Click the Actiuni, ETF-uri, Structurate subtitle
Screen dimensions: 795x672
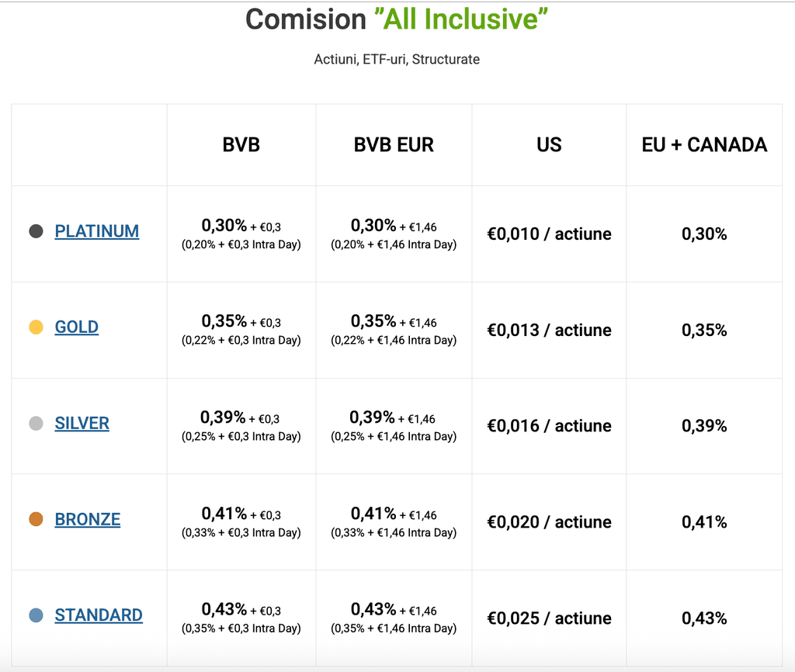(x=397, y=59)
